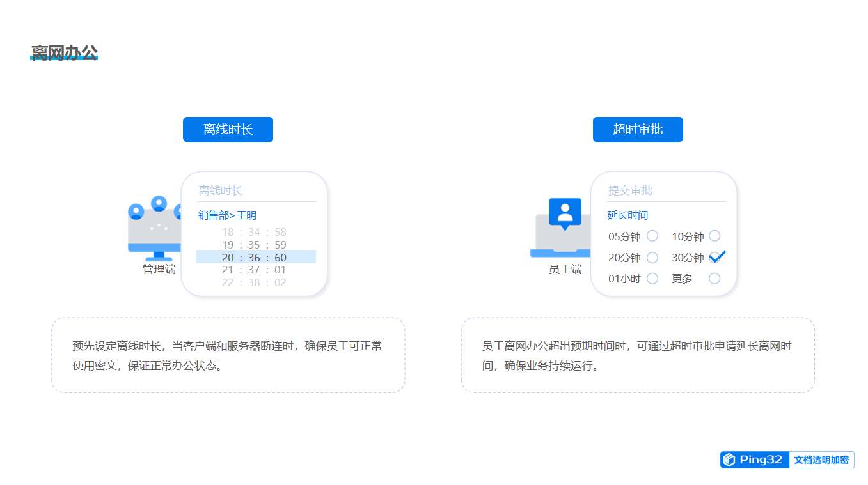Screen dimensions: 868x485
Task: Choose the 01小时 radio option
Action: point(652,279)
